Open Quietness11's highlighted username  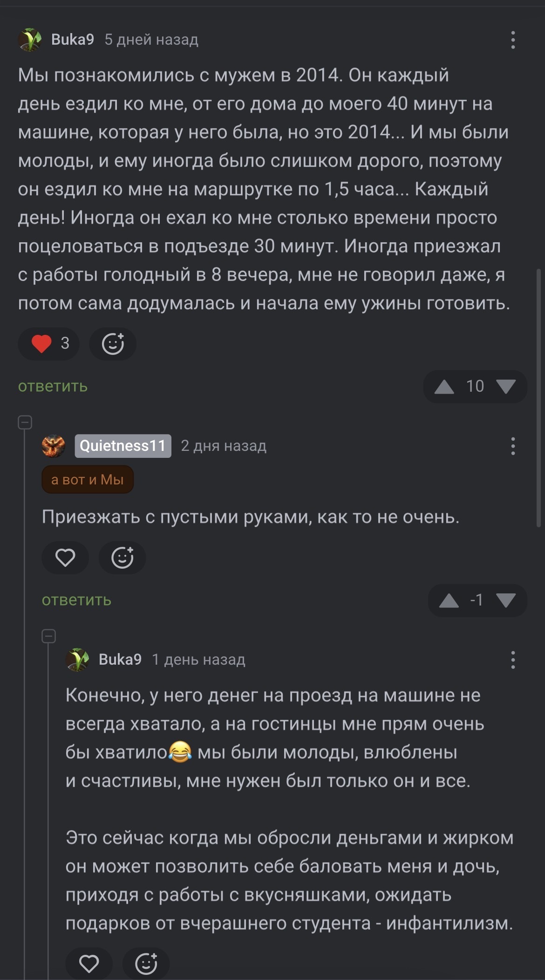(x=123, y=446)
